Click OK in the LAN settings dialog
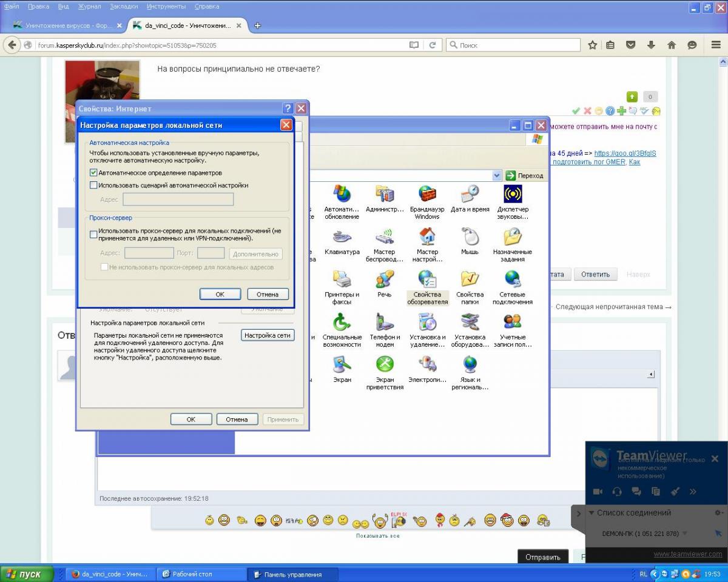The height and width of the screenshot is (582, 728). (220, 294)
